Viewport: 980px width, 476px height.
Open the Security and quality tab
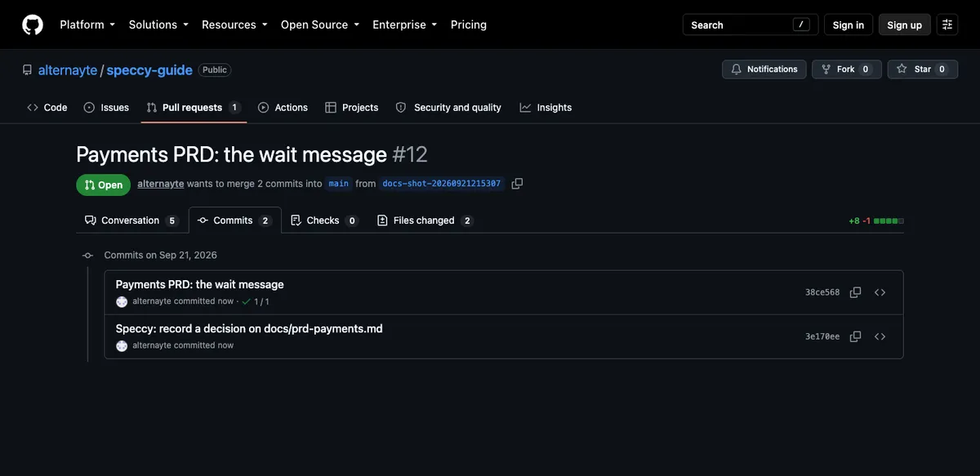point(448,107)
